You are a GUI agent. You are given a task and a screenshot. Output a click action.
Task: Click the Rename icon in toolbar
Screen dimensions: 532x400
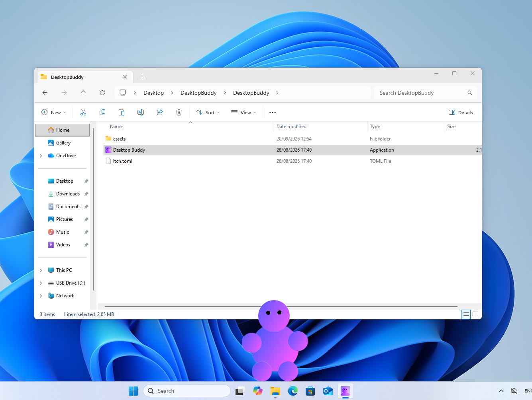(141, 113)
